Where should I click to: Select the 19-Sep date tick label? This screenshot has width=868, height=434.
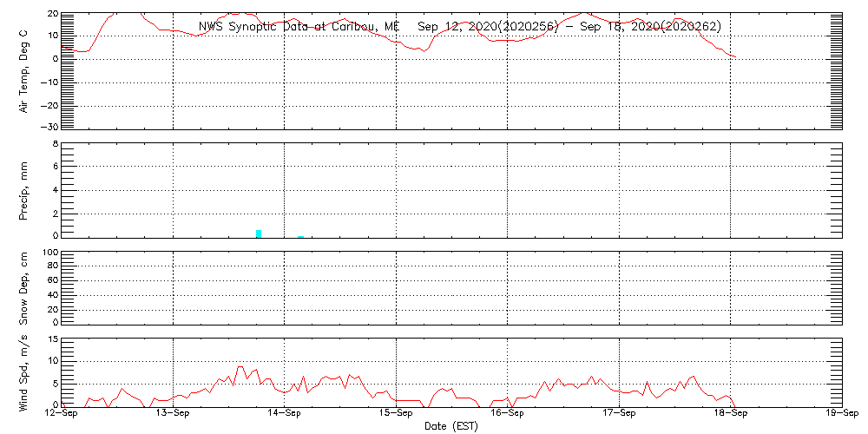pos(839,414)
